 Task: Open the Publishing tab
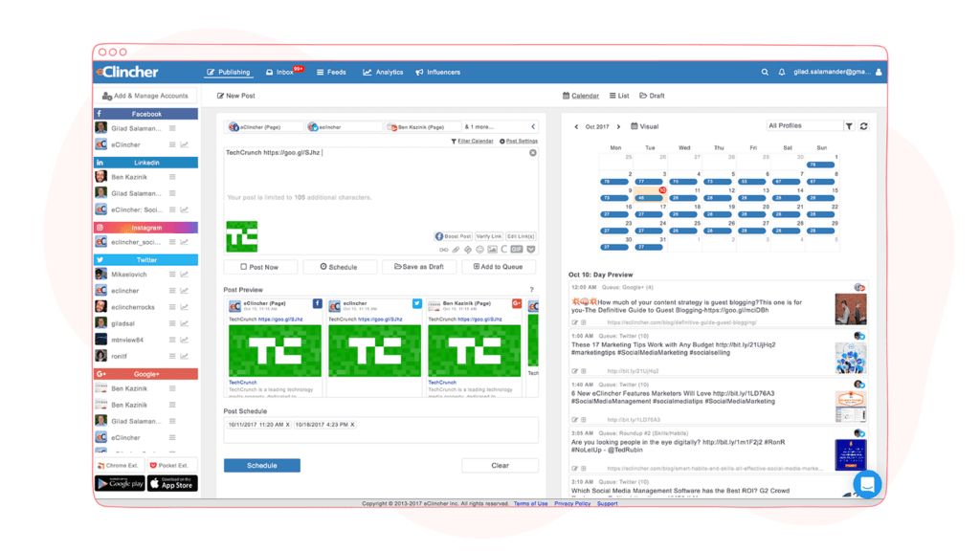(x=228, y=72)
